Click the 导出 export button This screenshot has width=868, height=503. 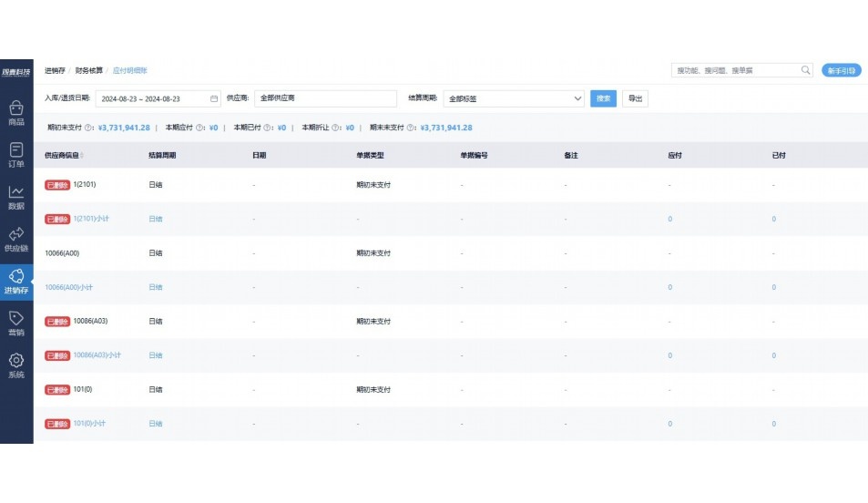(635, 98)
